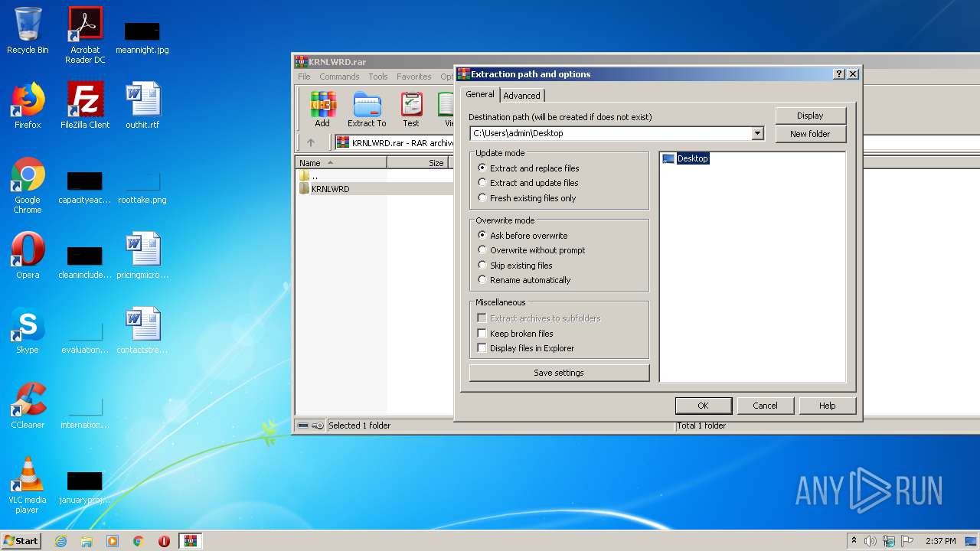Select Rename automatically option

(x=524, y=280)
